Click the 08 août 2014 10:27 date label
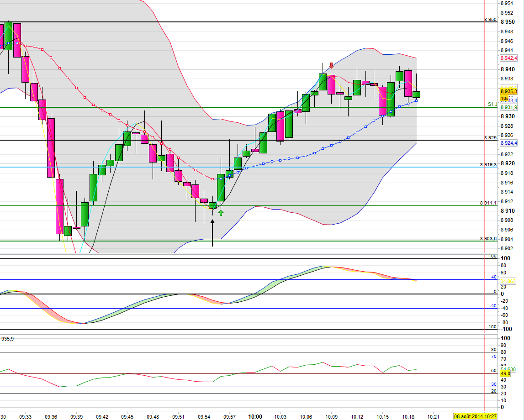Image resolution: width=524 pixels, height=420 pixels. tap(475, 416)
